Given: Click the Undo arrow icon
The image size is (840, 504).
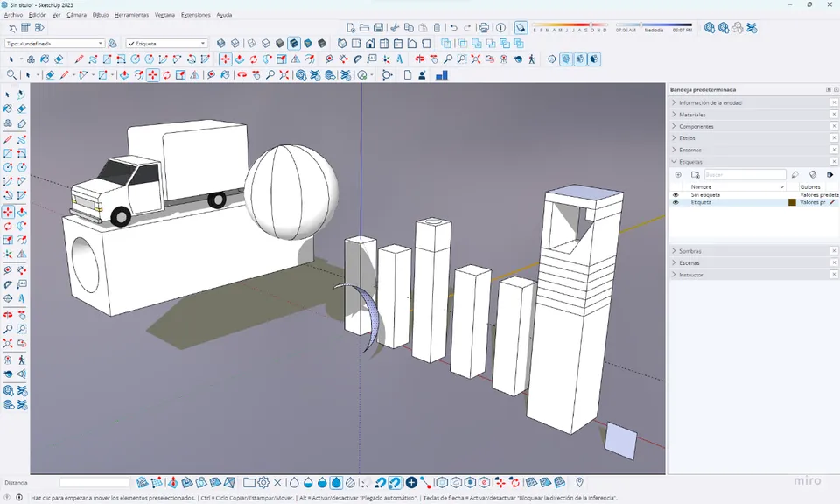Looking at the screenshot, I should coord(454,28).
